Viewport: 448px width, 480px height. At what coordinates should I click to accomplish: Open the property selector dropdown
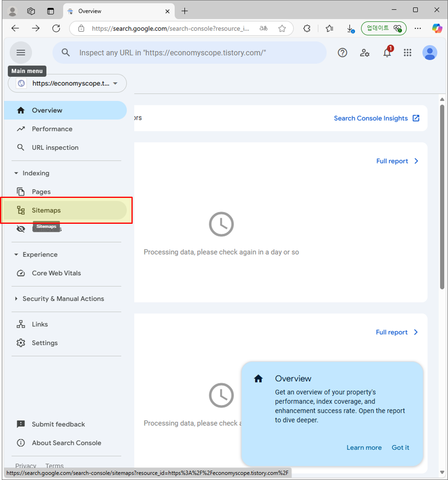pos(67,83)
